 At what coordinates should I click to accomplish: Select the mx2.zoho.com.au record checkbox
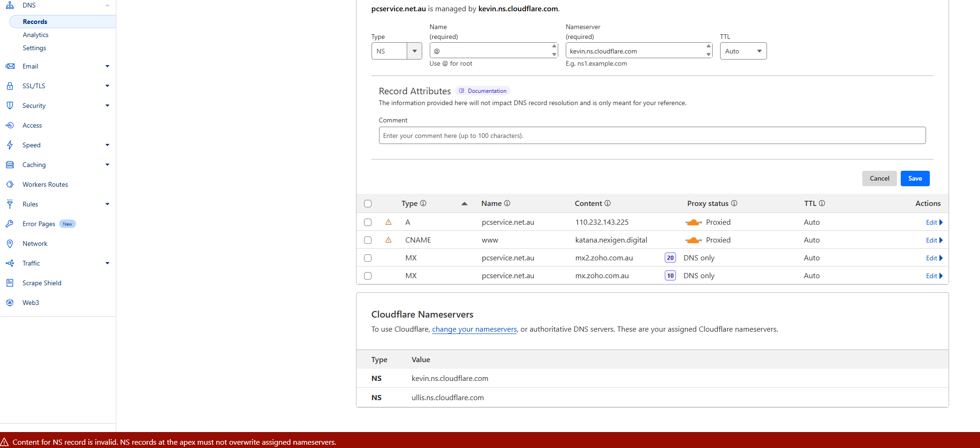pos(368,258)
